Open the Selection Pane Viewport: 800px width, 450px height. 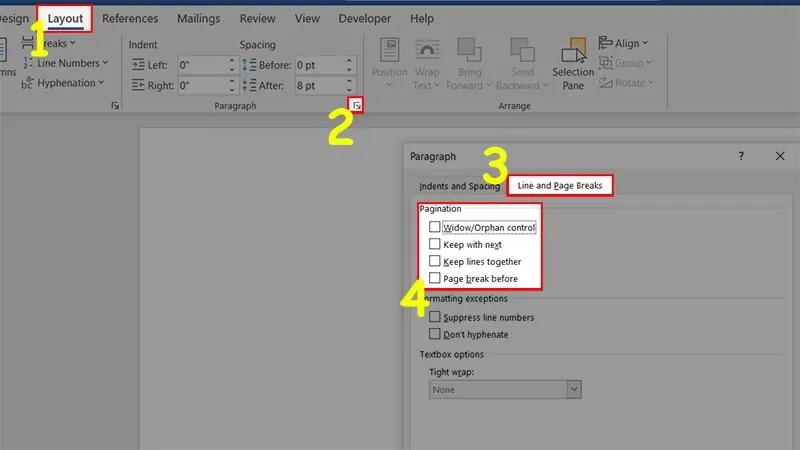pyautogui.click(x=573, y=64)
